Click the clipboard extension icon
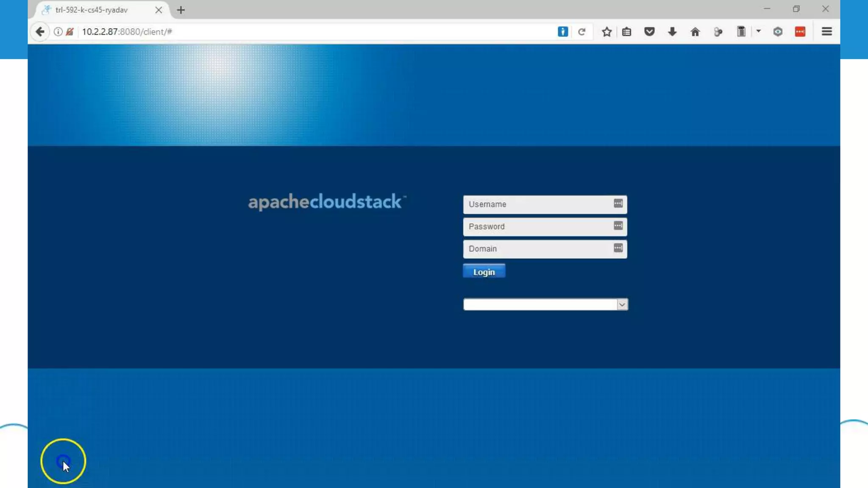The height and width of the screenshot is (488, 868). [x=741, y=32]
